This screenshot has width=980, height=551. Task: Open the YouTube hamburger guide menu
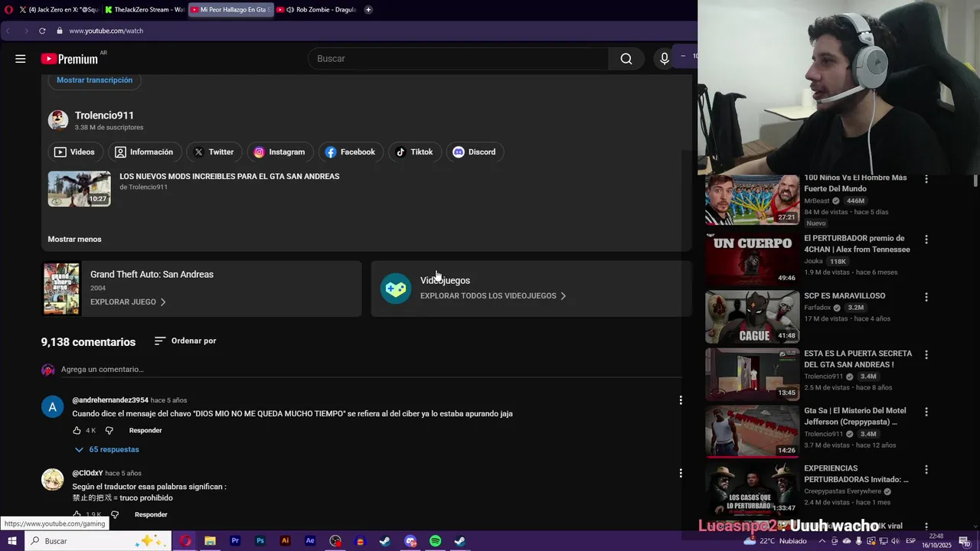click(x=21, y=59)
